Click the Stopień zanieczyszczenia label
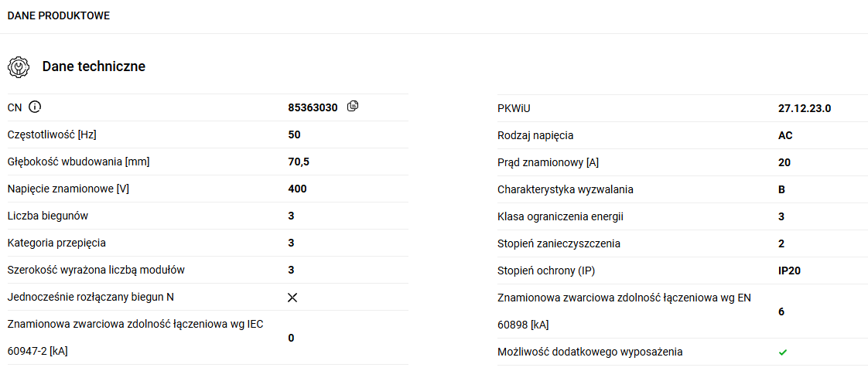The height and width of the screenshot is (371, 868). [559, 243]
